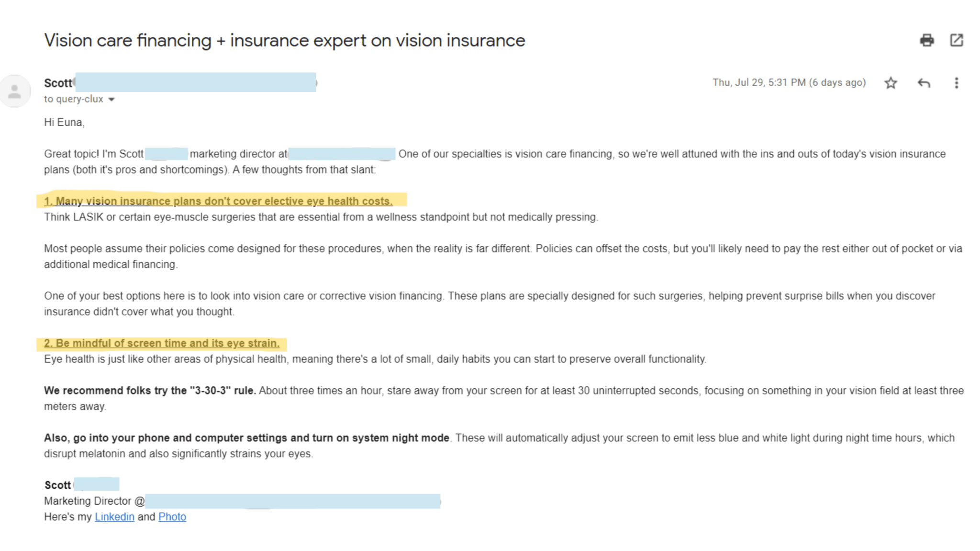Print this email
The image size is (980, 551).
coord(927,41)
